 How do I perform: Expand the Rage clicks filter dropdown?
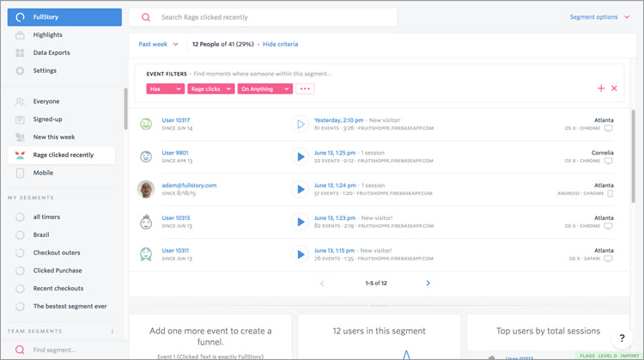coord(211,88)
